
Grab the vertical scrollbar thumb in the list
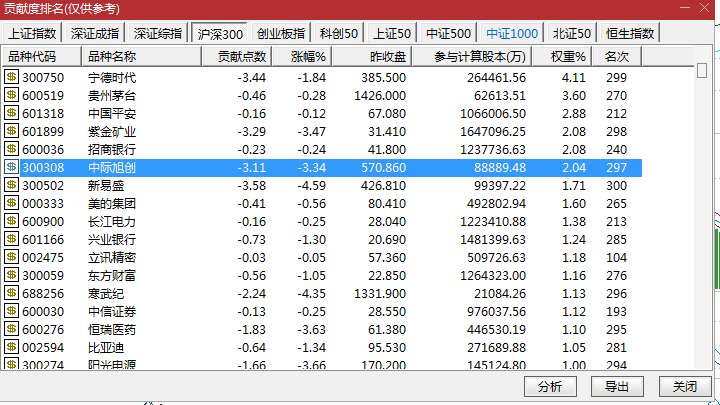pyautogui.click(x=702, y=70)
